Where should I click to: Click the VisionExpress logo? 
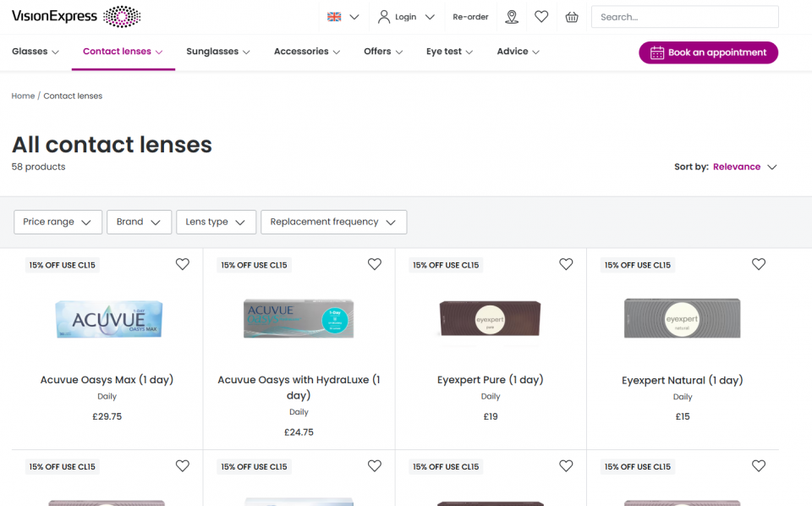[76, 17]
